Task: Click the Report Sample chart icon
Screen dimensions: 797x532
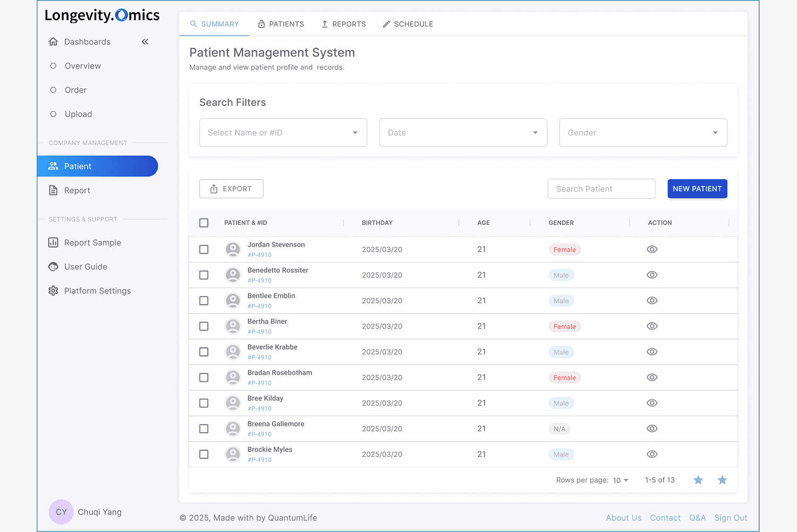Action: click(53, 242)
